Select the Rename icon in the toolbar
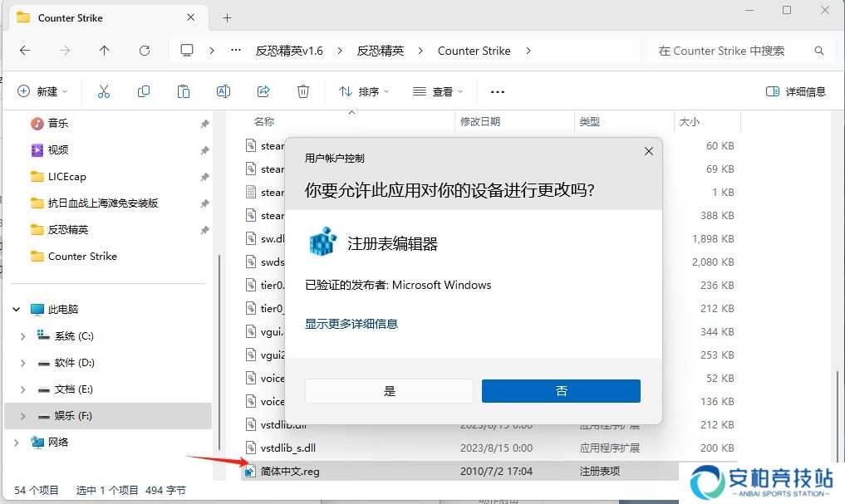The width and height of the screenshot is (845, 504). 224,91
